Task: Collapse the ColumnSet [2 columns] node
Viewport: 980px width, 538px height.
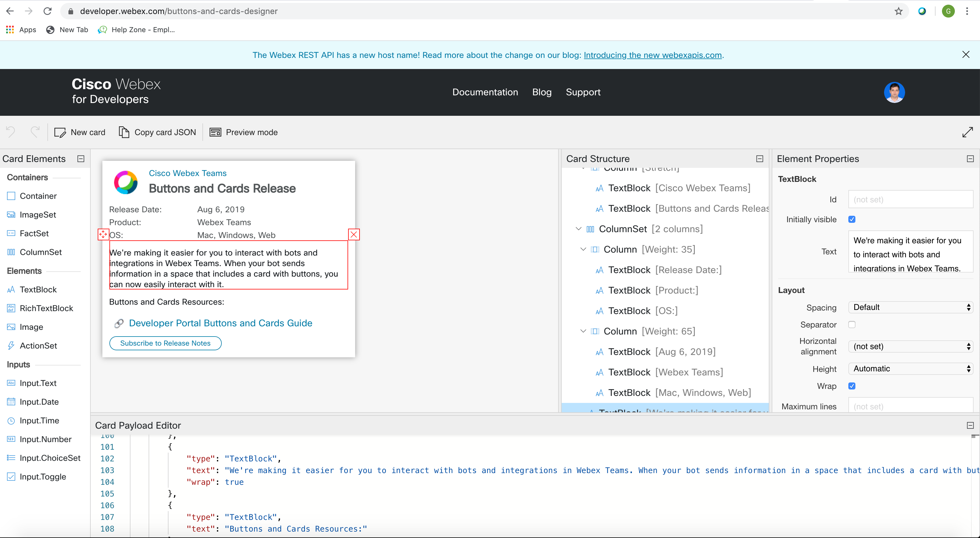Action: pyautogui.click(x=578, y=229)
